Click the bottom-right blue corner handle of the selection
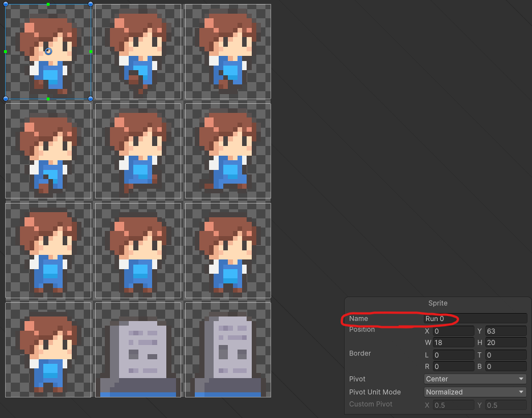The width and height of the screenshot is (532, 418). pos(90,99)
